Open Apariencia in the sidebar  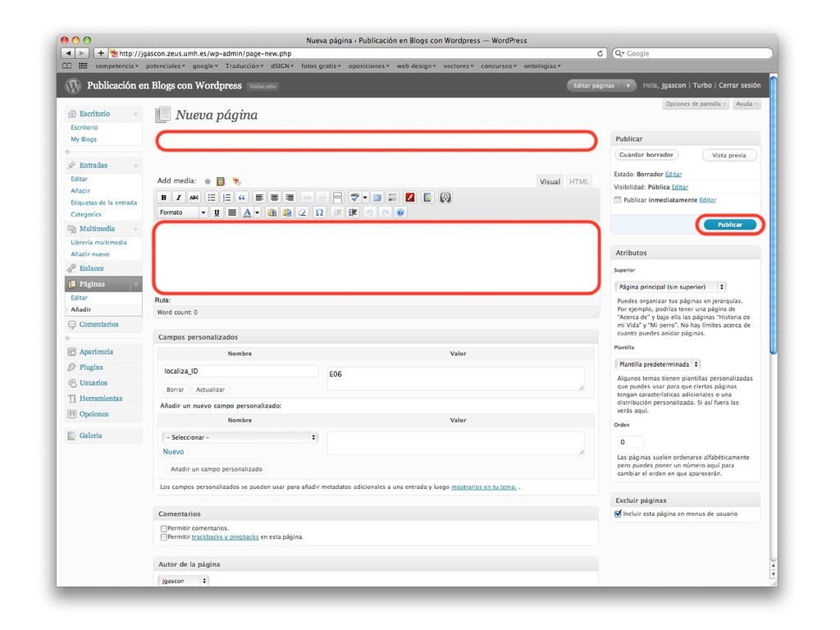click(x=97, y=352)
